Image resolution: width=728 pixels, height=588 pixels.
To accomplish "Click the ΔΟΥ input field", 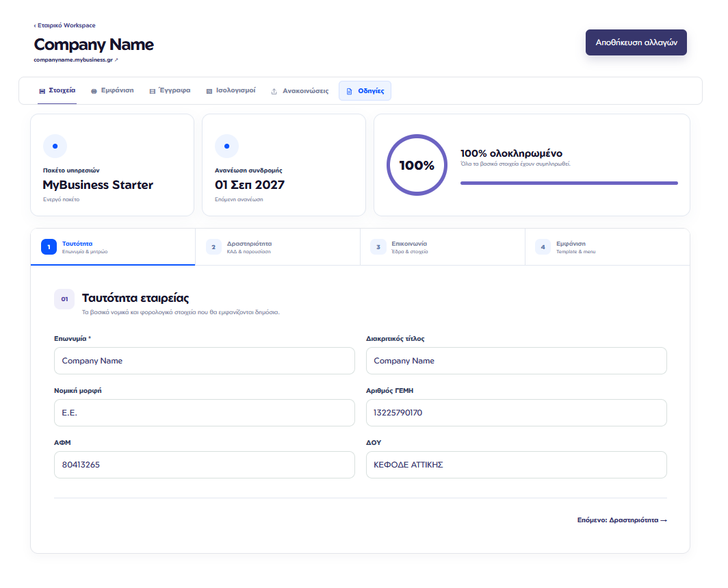I will [x=517, y=465].
